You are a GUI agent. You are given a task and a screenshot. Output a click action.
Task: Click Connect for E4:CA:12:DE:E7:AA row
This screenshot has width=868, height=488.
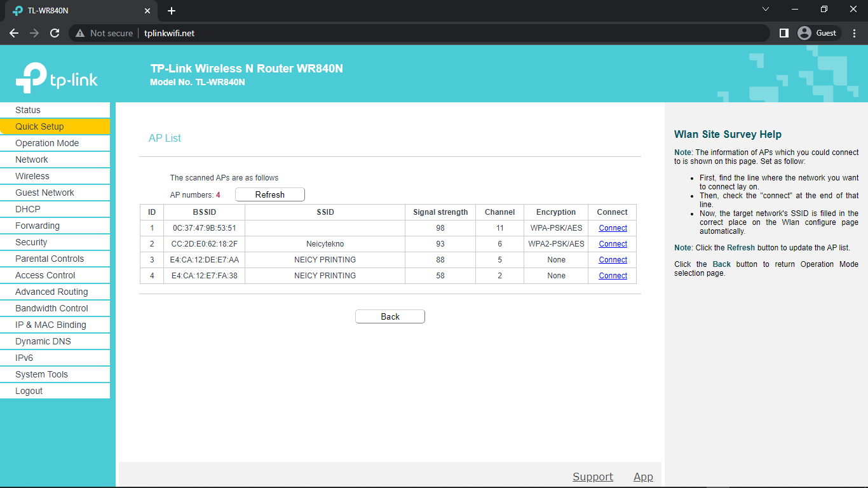[x=613, y=260]
